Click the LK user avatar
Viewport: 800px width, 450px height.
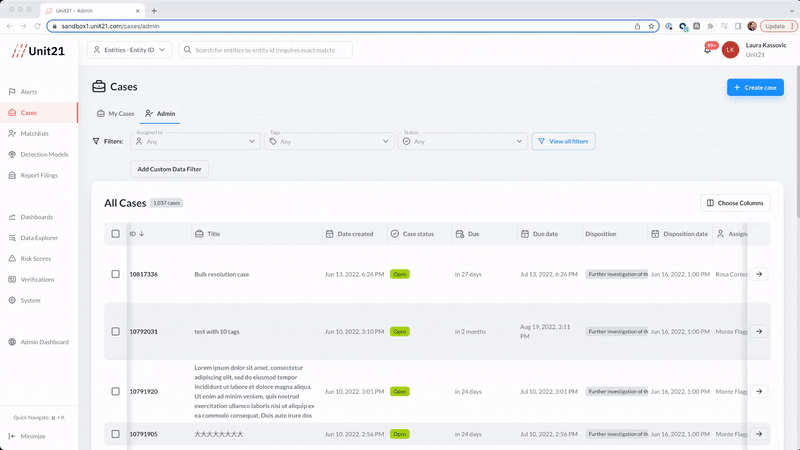tap(730, 49)
